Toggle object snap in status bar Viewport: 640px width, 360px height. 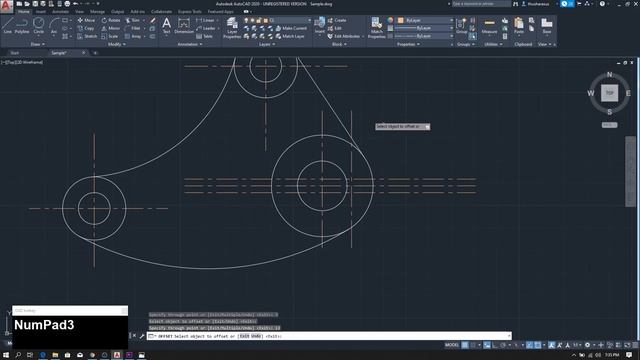click(x=538, y=345)
